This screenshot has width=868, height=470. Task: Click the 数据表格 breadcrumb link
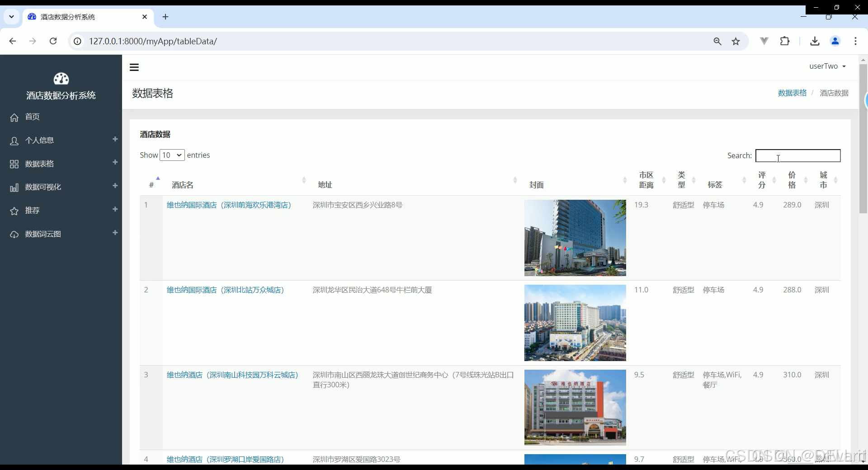coord(793,93)
